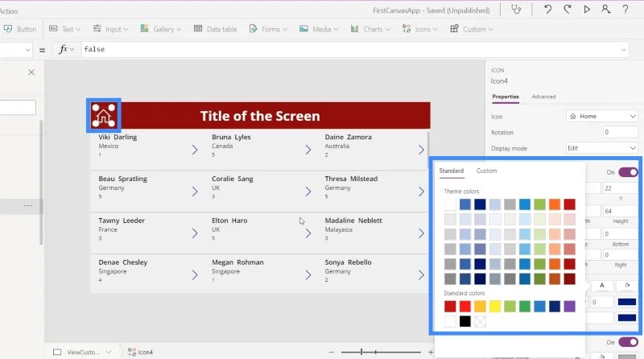The width and height of the screenshot is (644, 359).
Task: Click the arrow next to Daine Zamora
Action: tap(421, 150)
